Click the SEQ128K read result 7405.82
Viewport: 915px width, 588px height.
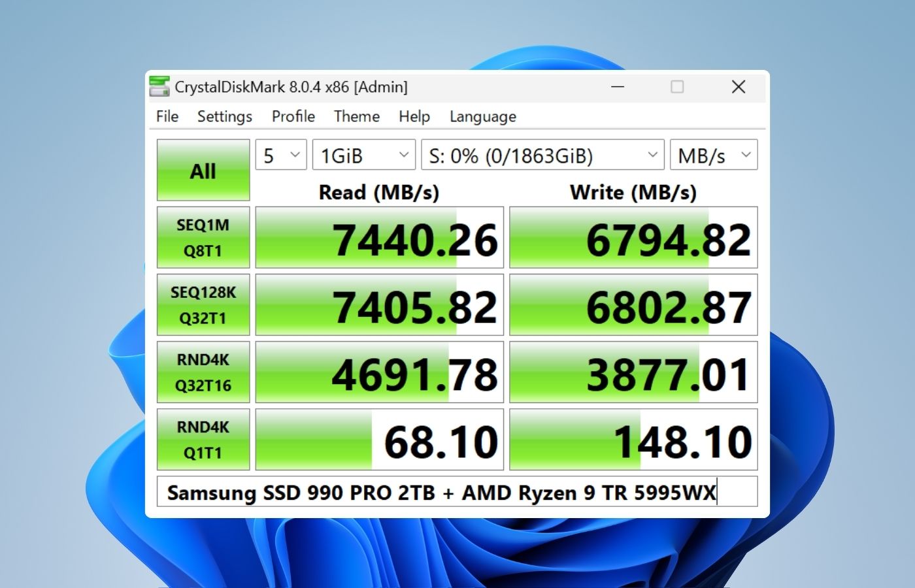pyautogui.click(x=379, y=304)
